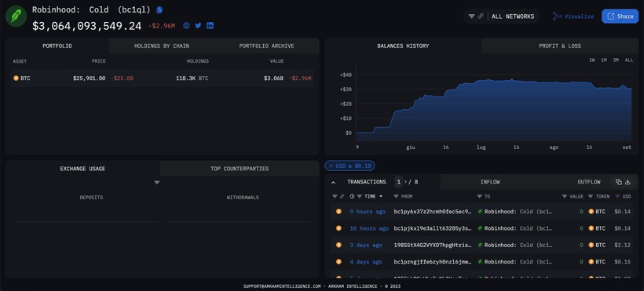Download transactions with the download icon
The width and height of the screenshot is (644, 291).
coord(628,182)
